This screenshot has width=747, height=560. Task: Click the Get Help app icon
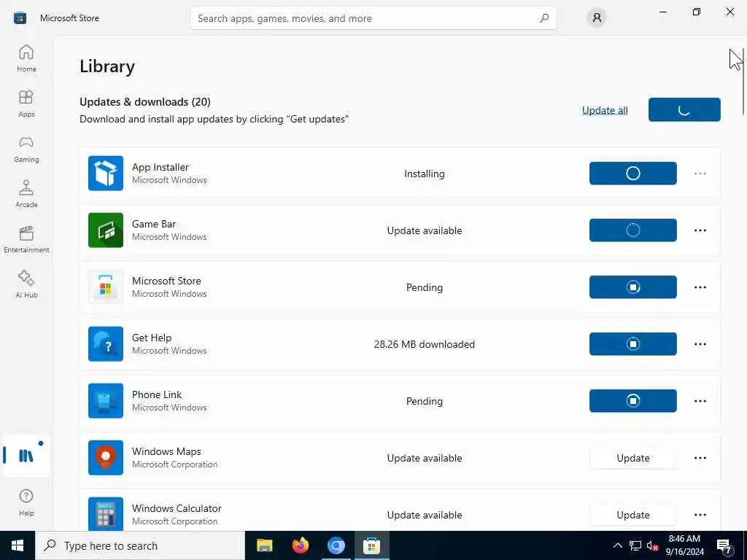point(106,344)
